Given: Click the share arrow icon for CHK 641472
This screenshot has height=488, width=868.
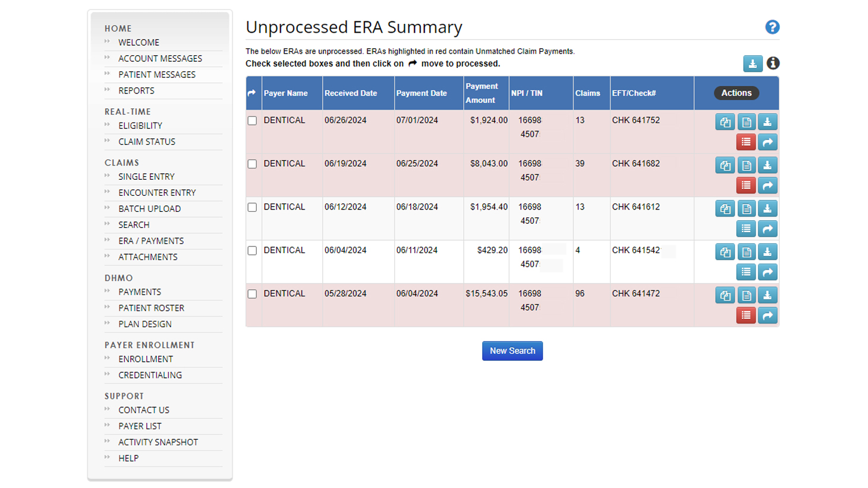Looking at the screenshot, I should coord(768,315).
